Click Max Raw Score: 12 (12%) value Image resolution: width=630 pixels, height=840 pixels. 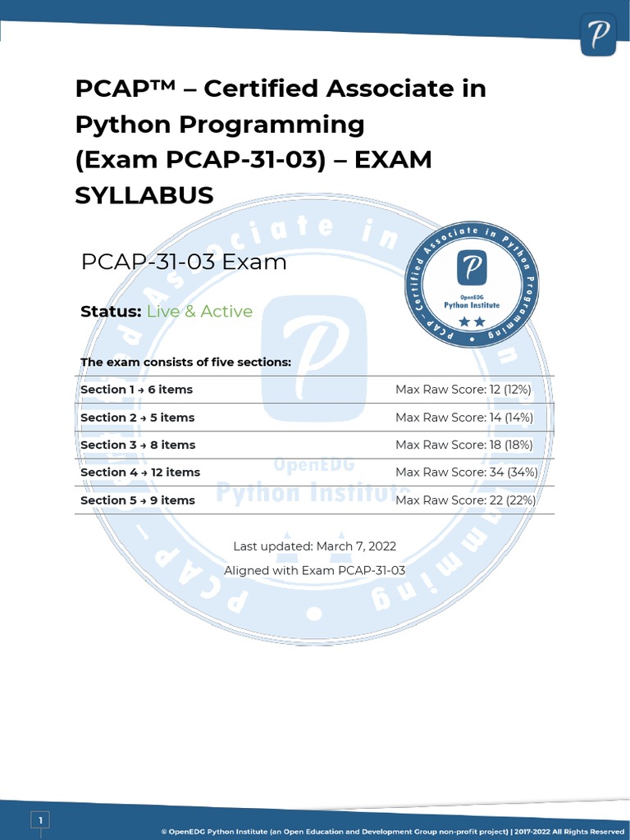pyautogui.click(x=463, y=390)
